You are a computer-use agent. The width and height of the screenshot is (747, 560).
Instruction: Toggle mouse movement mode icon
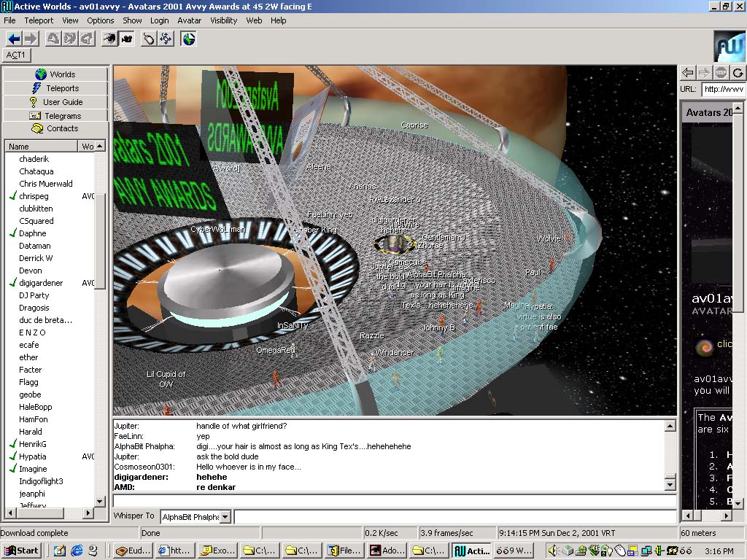pos(150,39)
